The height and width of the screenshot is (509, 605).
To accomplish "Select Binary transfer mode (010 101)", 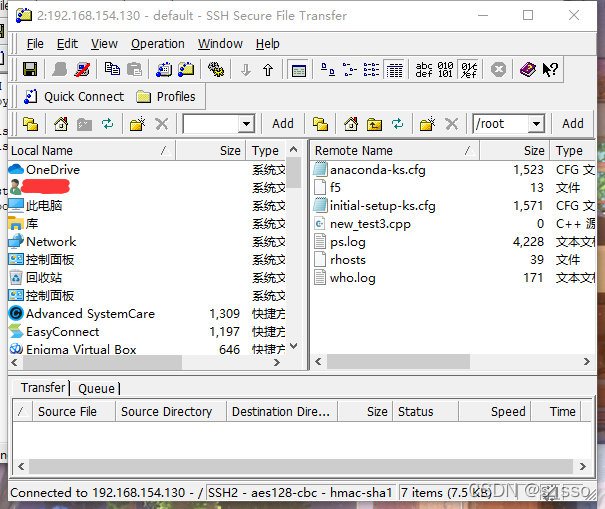I will pyautogui.click(x=445, y=70).
